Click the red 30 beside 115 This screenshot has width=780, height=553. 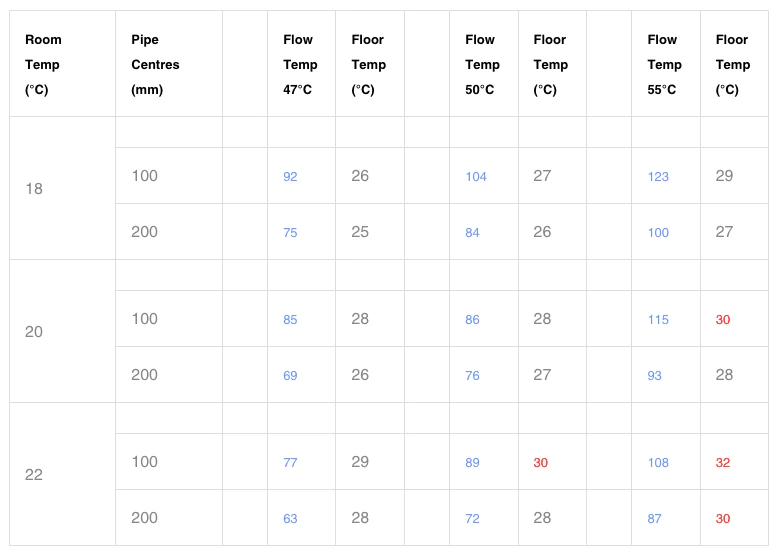(x=723, y=320)
